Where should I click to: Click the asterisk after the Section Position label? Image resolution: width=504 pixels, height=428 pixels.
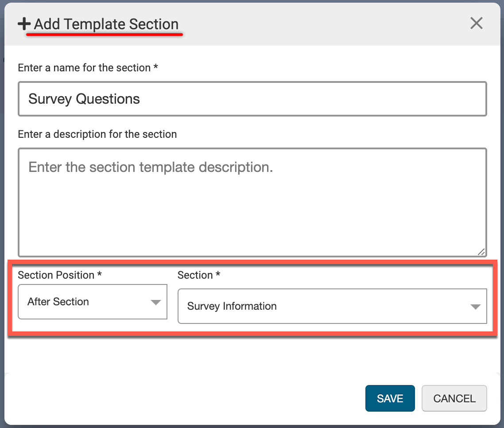pyautogui.click(x=100, y=275)
